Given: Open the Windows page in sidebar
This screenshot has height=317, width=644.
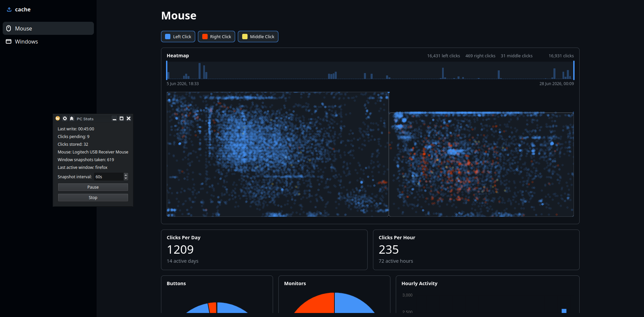Looking at the screenshot, I should tap(48, 42).
